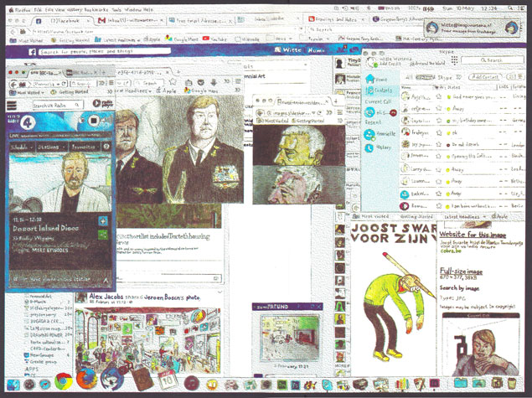Screen dimensions: 532x398
Task: Hang up the current Skype call
Action: (393, 113)
